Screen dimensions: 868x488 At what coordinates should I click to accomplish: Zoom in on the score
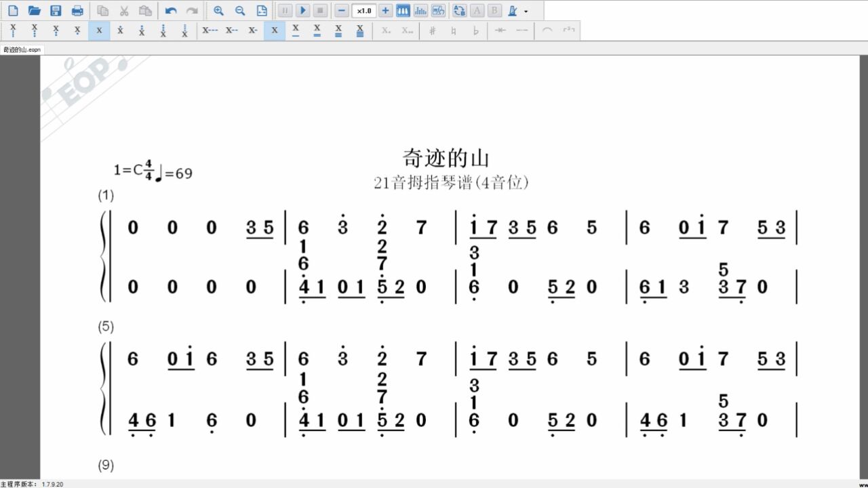(x=218, y=11)
